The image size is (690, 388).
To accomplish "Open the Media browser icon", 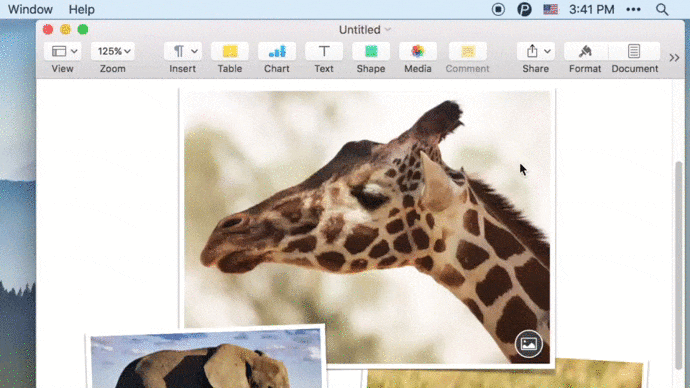I will [418, 51].
